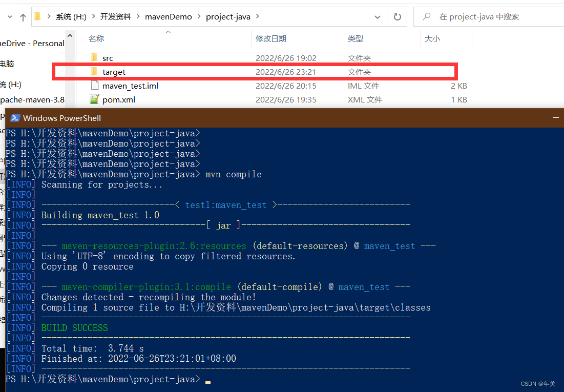Image resolution: width=564 pixels, height=392 pixels.
Task: Click the maven_test.iml file name
Action: click(x=130, y=86)
